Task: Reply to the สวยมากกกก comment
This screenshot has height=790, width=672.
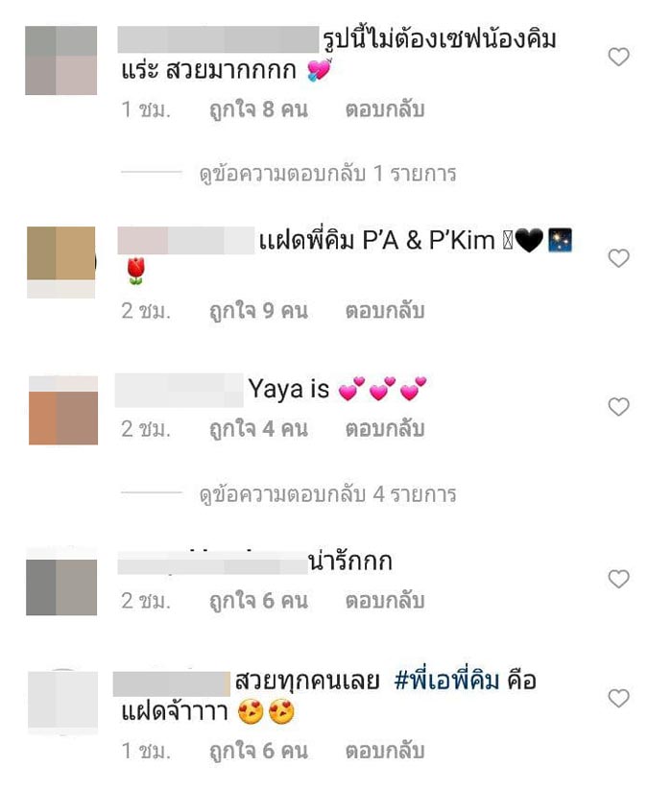Action: click(x=385, y=109)
